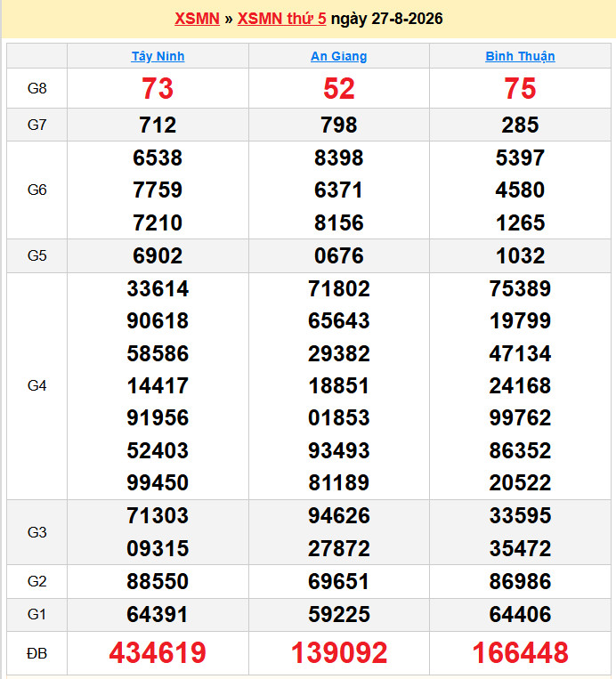Click Bình Thuận G5 number 1032
Image resolution: width=616 pixels, height=679 pixels.
pyautogui.click(x=520, y=255)
